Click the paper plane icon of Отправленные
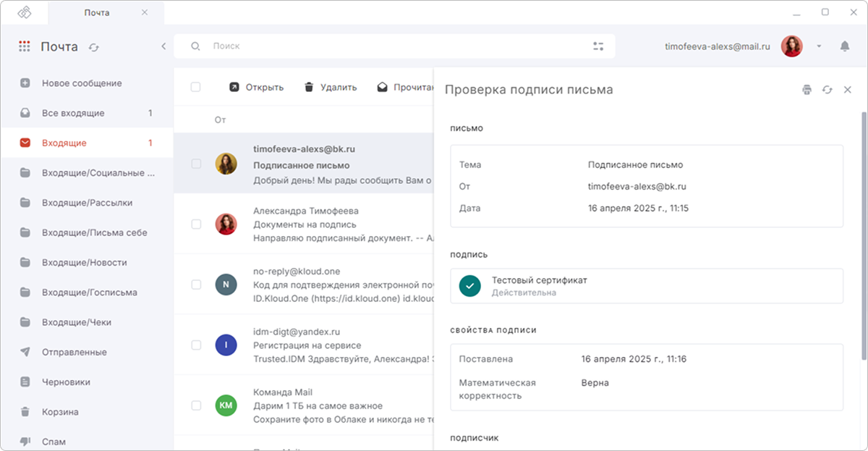 click(x=25, y=352)
